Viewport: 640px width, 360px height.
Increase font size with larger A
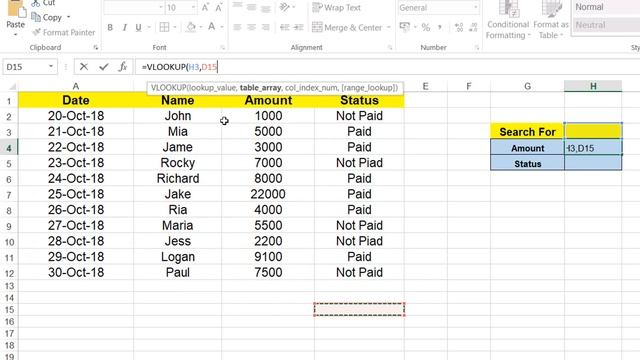pyautogui.click(x=205, y=7)
